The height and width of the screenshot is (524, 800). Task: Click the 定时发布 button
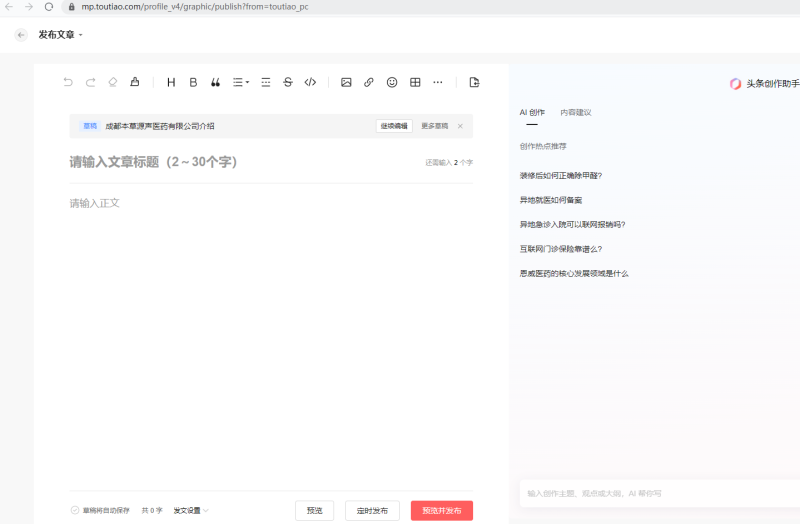click(372, 510)
